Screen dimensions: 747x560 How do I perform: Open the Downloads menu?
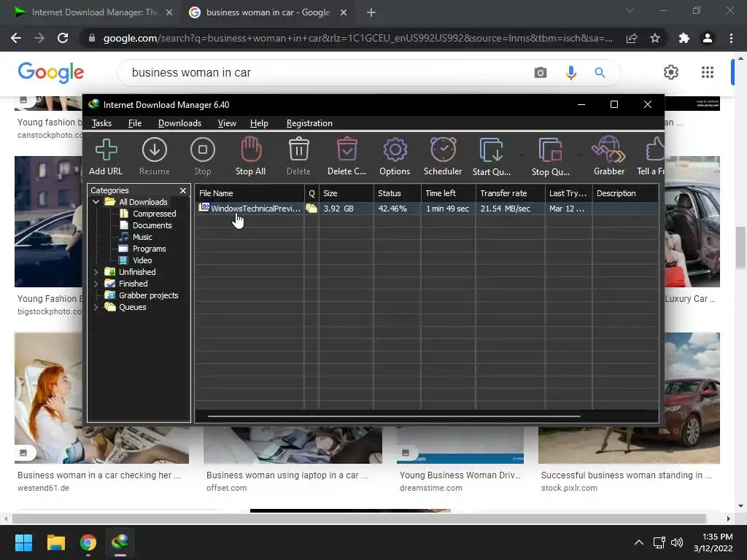tap(179, 123)
